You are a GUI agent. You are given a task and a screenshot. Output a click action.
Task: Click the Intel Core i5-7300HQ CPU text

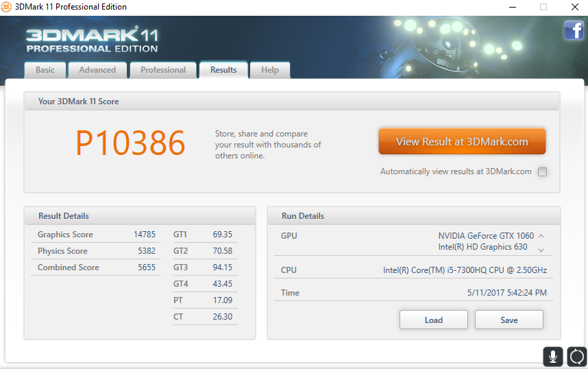pyautogui.click(x=465, y=270)
